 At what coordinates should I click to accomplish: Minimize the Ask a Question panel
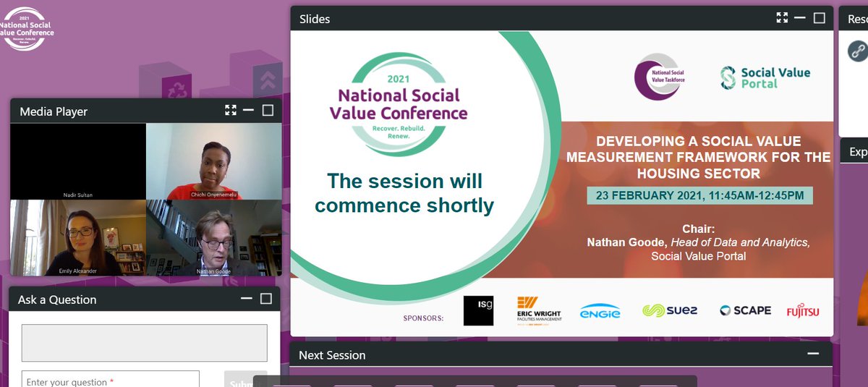(247, 299)
